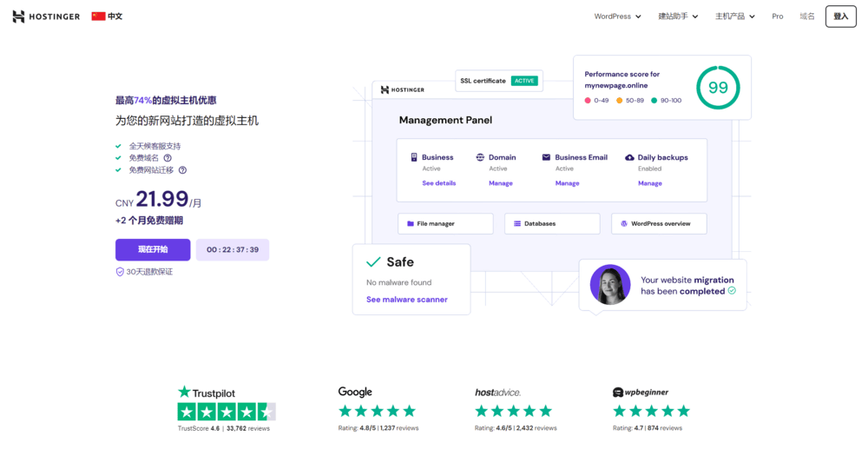Image resolution: width=868 pixels, height=456 pixels.
Task: Open the See malware scanner link
Action: coord(406,300)
